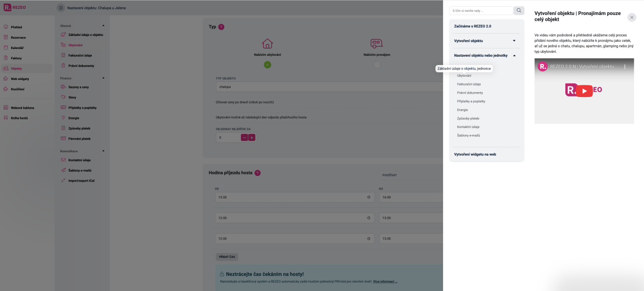The height and width of the screenshot is (291, 644).
Task: Open Fakturační údaje in the help topic list
Action: pos(469,84)
